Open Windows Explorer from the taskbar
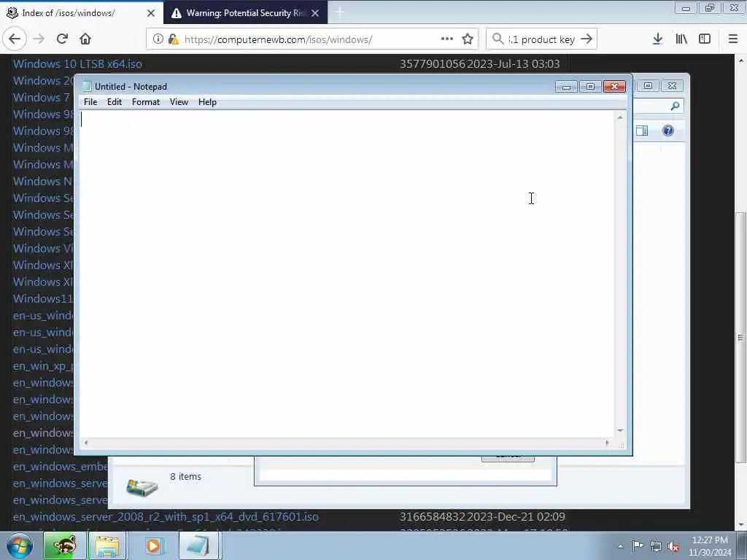Image resolution: width=747 pixels, height=560 pixels. pos(107,545)
